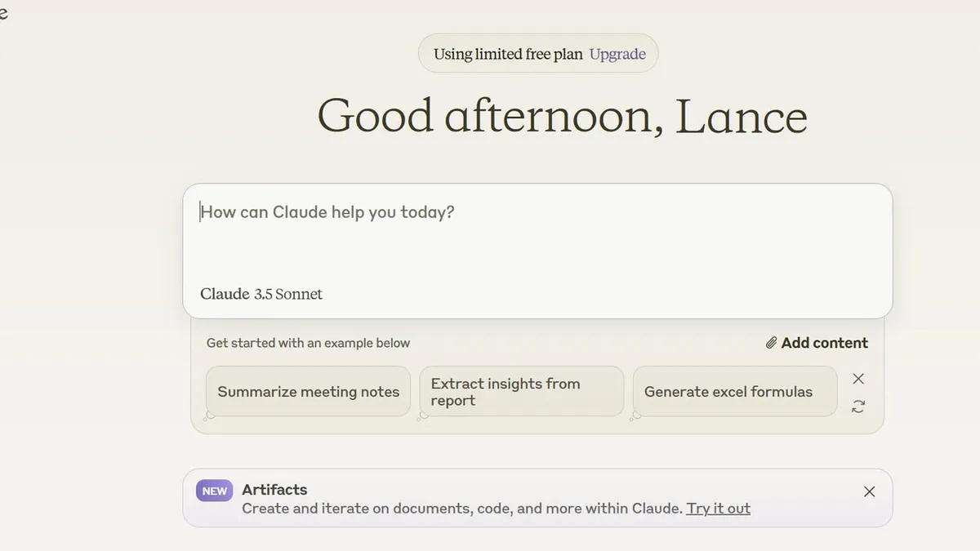This screenshot has height=551, width=980.
Task: Choose the Extract insights from report example
Action: pyautogui.click(x=521, y=392)
